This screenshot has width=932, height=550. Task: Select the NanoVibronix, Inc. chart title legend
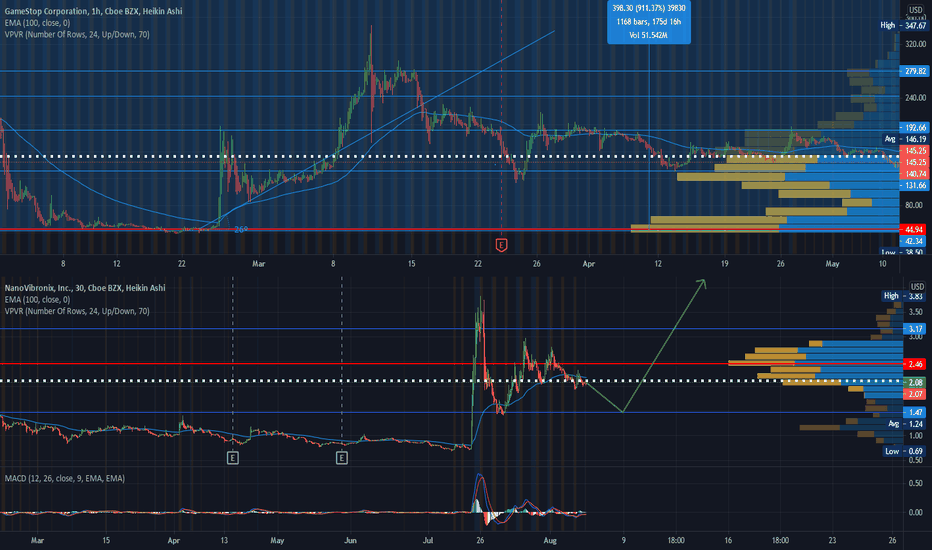point(85,288)
